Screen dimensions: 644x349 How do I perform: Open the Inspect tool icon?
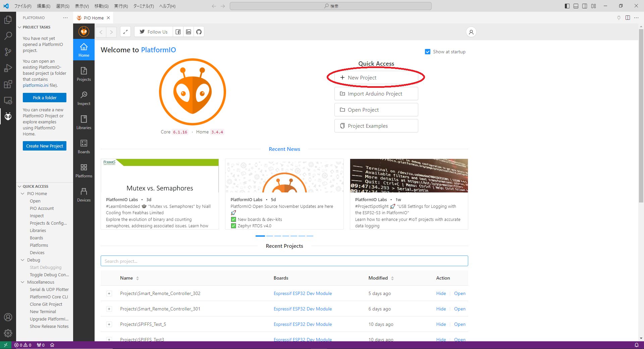84,98
